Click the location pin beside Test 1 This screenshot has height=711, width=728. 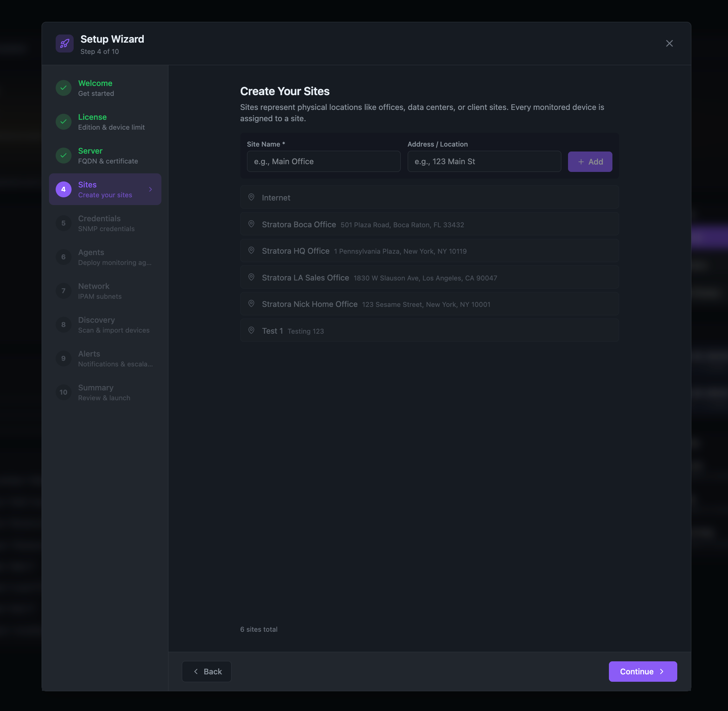pos(251,330)
